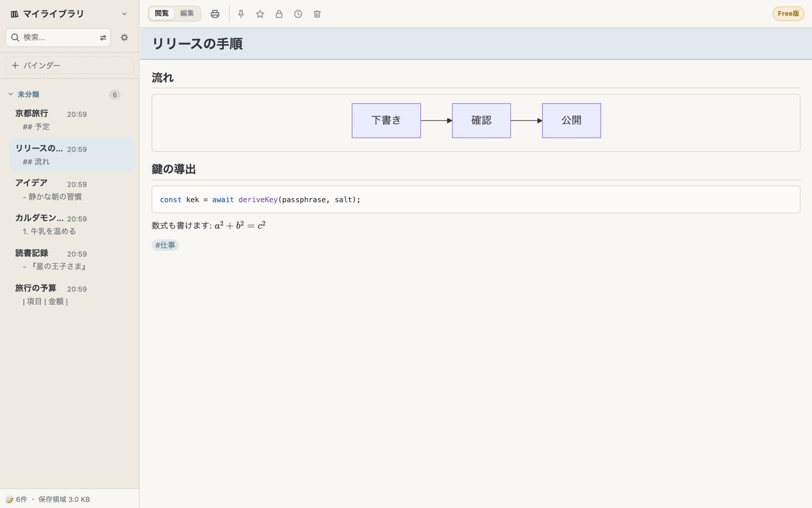Screen dimensions: 812x508
Task: Open the 読書記録 note
Action: click(72, 260)
